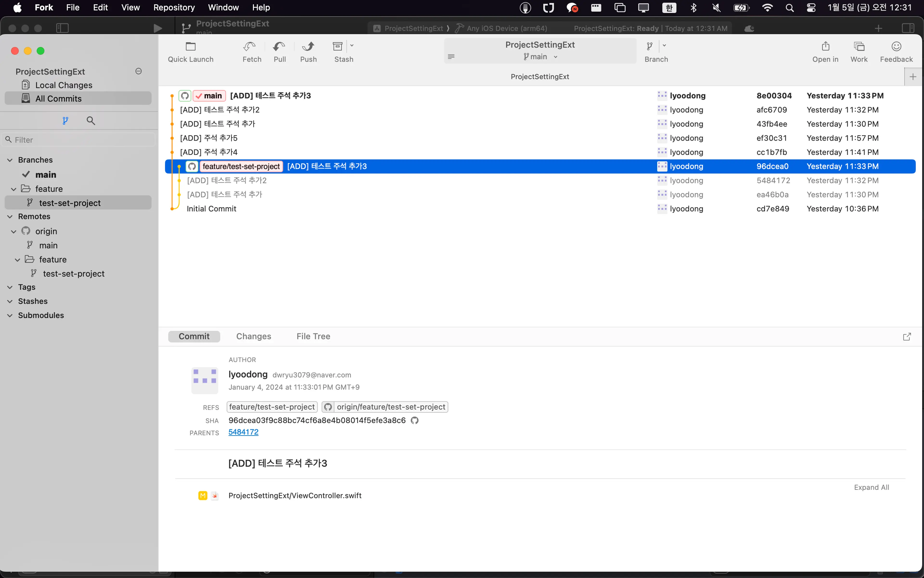Collapse the Branches section
Viewport: 924px width, 578px height.
10,160
